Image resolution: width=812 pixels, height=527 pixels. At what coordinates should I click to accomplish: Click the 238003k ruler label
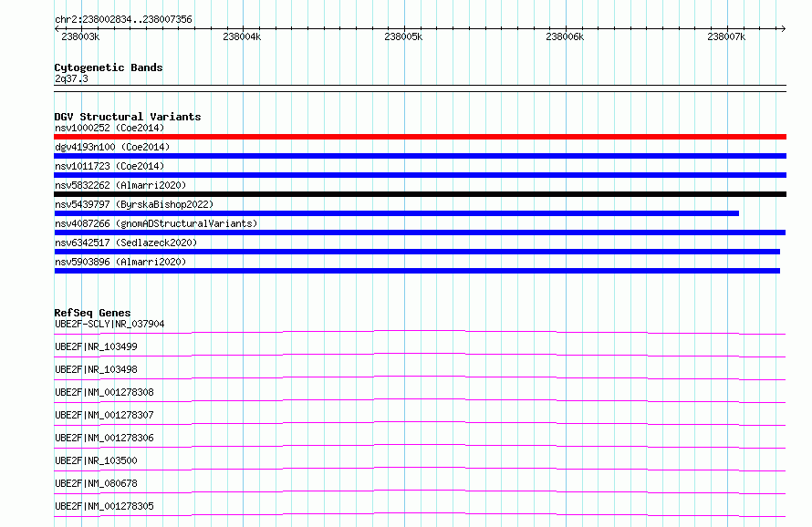[80, 36]
